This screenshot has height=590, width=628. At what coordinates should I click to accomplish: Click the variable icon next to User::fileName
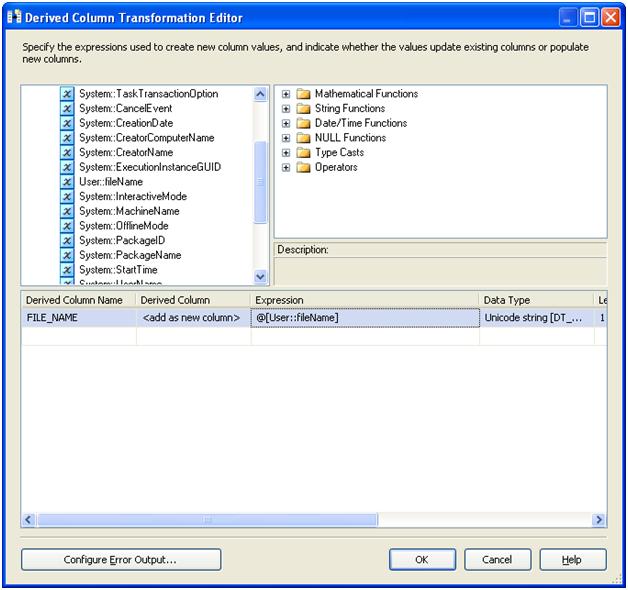67,182
